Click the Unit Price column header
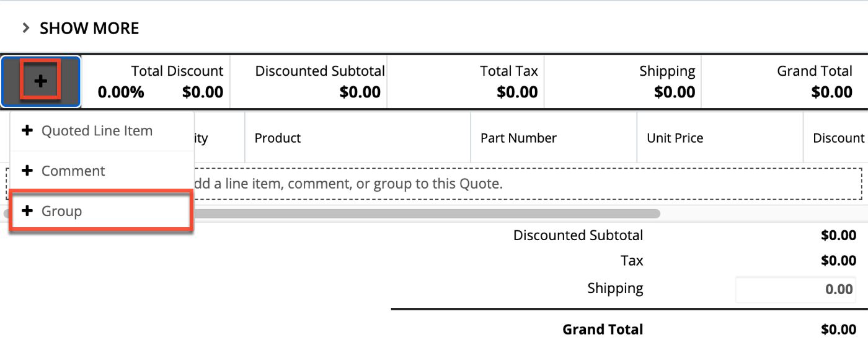Image resolution: width=868 pixels, height=355 pixels. (675, 138)
